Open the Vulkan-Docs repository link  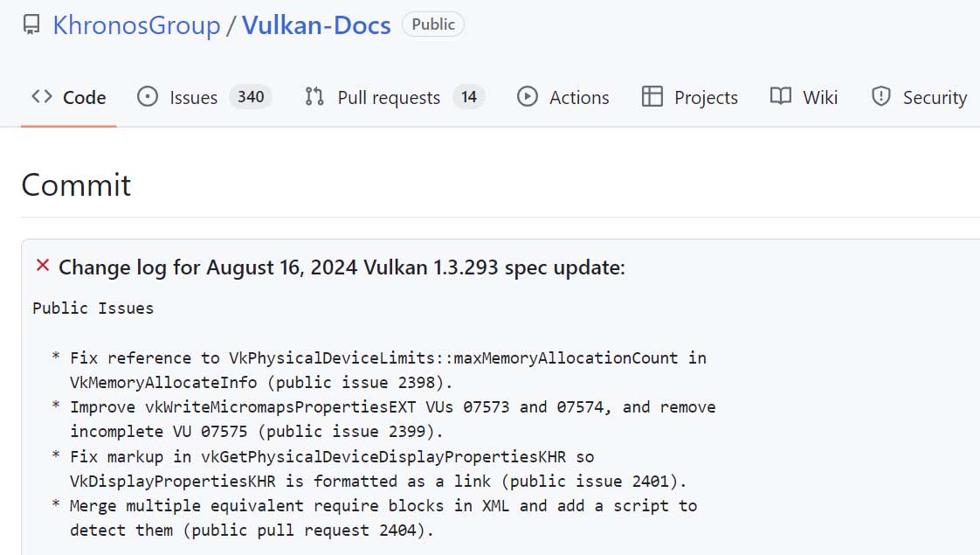[316, 25]
